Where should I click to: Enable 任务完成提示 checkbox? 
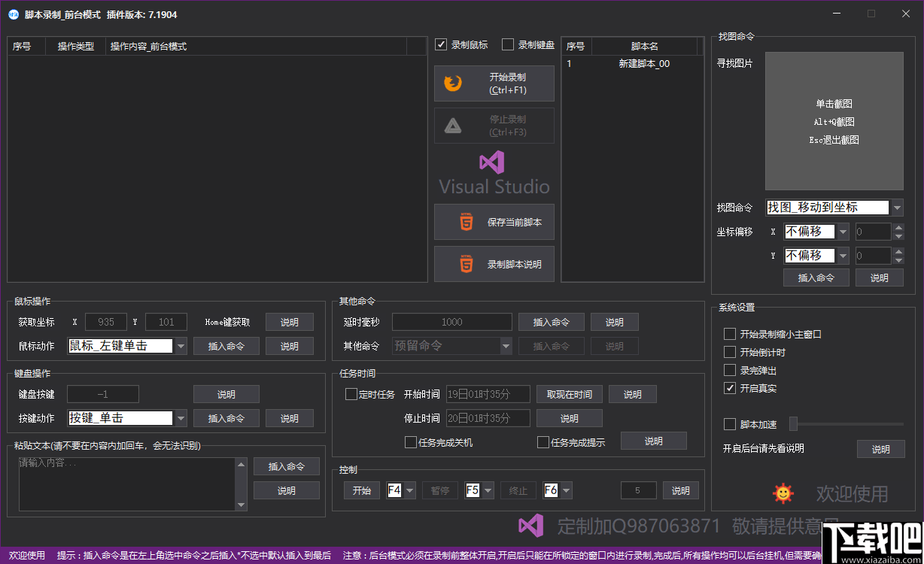[543, 442]
